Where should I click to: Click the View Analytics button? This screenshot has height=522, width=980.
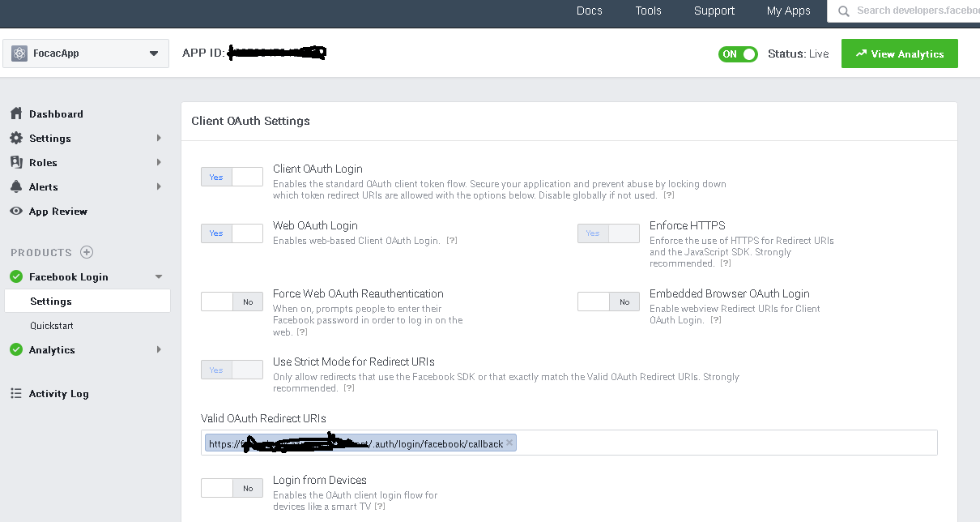900,53
